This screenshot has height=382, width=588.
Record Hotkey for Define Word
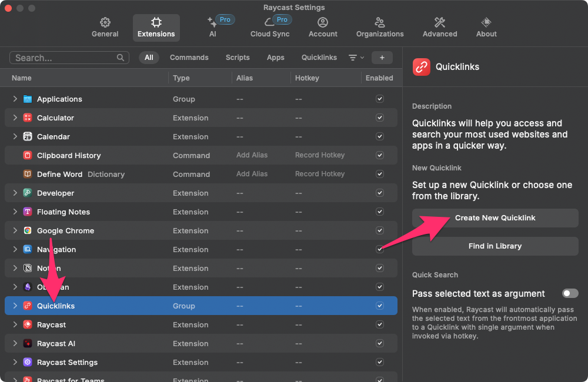coord(320,173)
